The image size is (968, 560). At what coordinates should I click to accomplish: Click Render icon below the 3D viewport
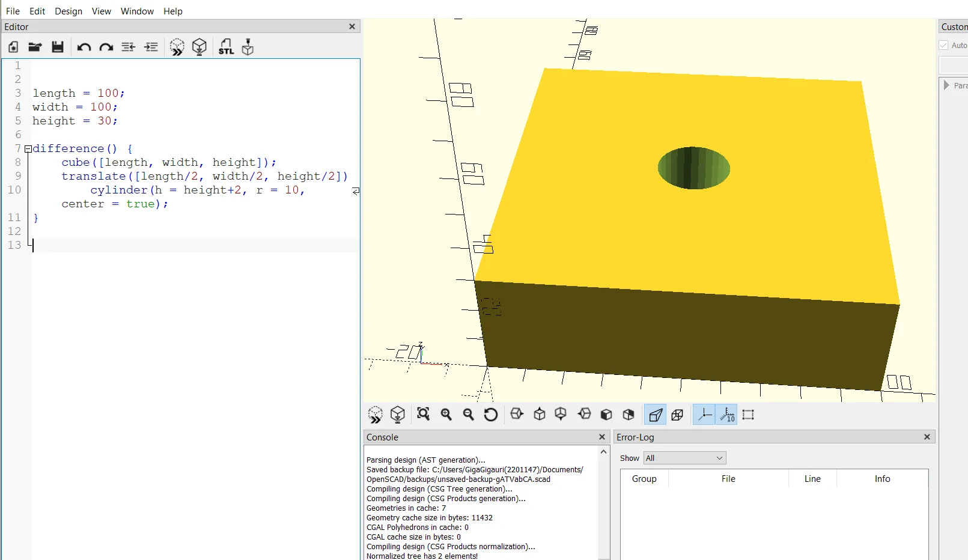click(398, 415)
